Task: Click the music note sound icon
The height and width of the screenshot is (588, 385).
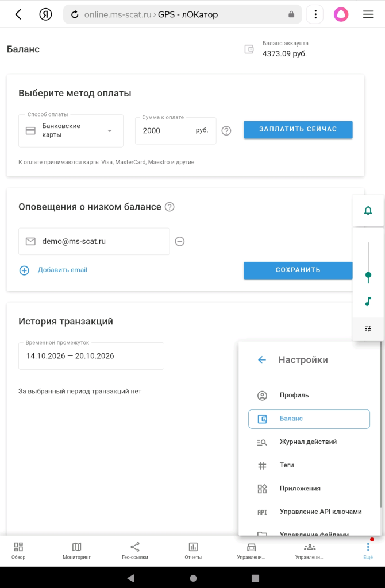Action: 368,301
